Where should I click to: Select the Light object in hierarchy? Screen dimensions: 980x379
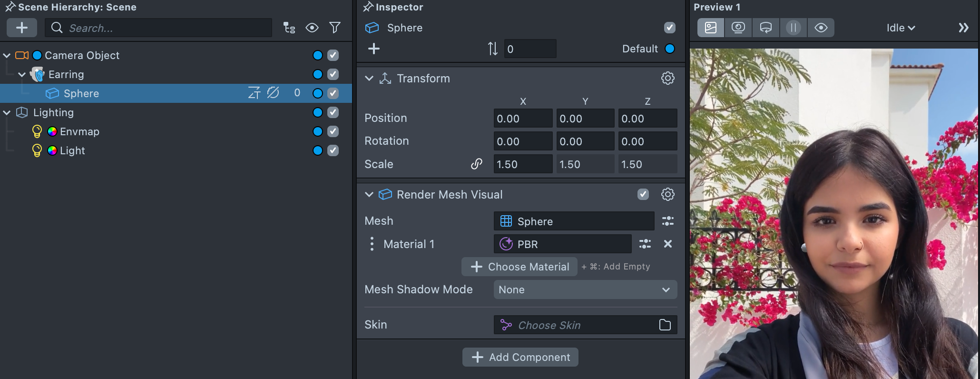(72, 150)
